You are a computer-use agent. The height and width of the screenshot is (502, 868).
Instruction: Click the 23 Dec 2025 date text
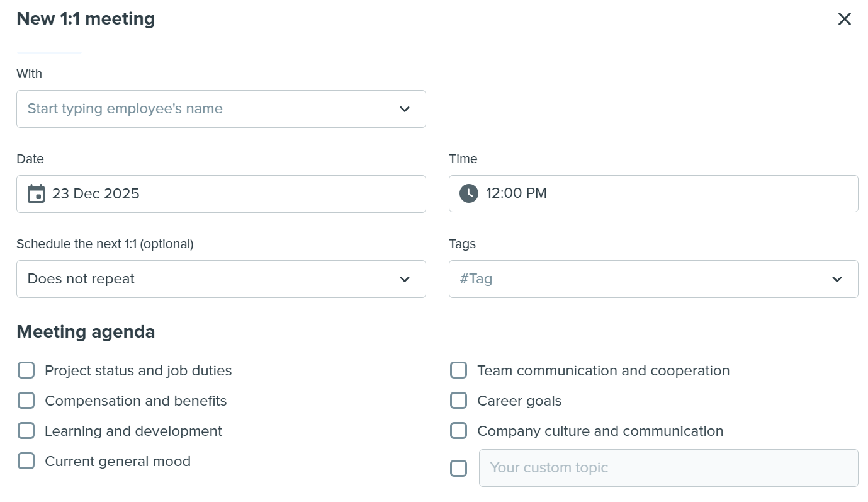point(96,193)
